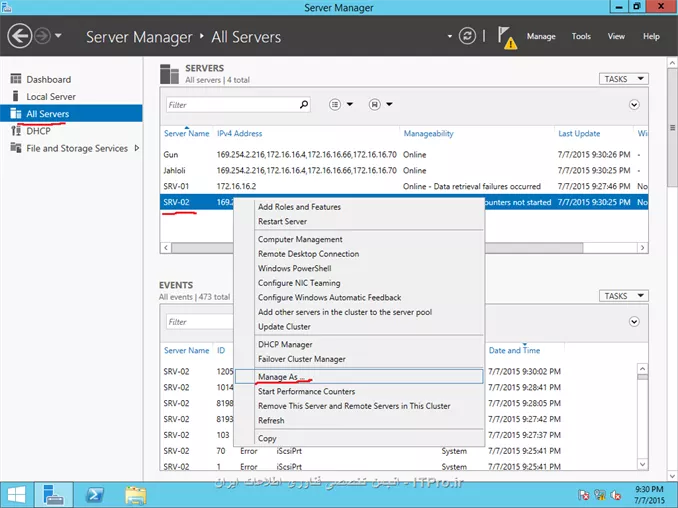The width and height of the screenshot is (678, 508).
Task: Click the search magnifier in Servers filter
Action: tap(304, 104)
